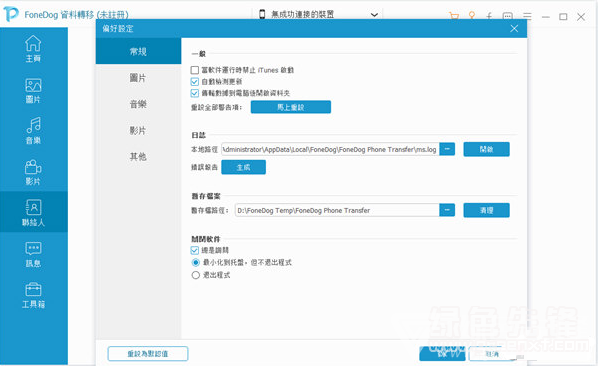Browse for log local path

[x=447, y=149]
